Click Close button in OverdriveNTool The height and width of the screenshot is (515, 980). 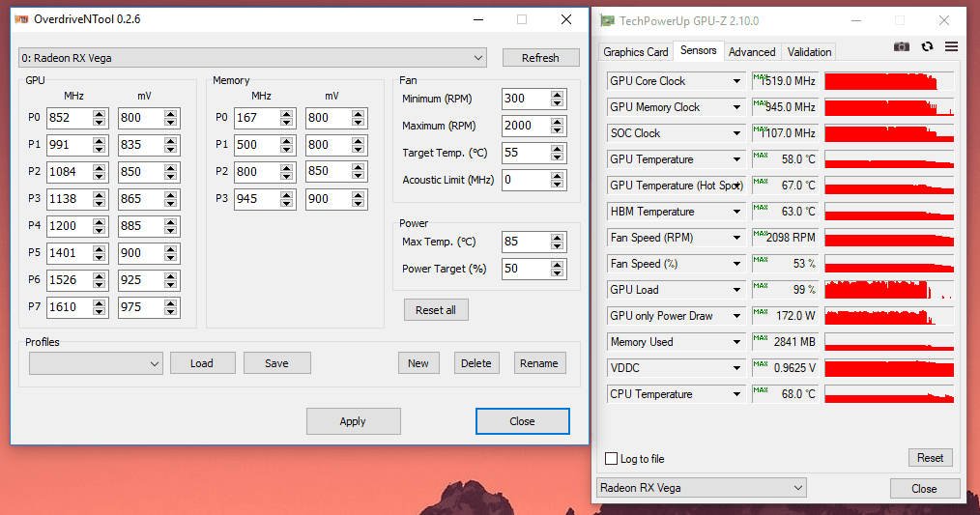click(x=522, y=421)
